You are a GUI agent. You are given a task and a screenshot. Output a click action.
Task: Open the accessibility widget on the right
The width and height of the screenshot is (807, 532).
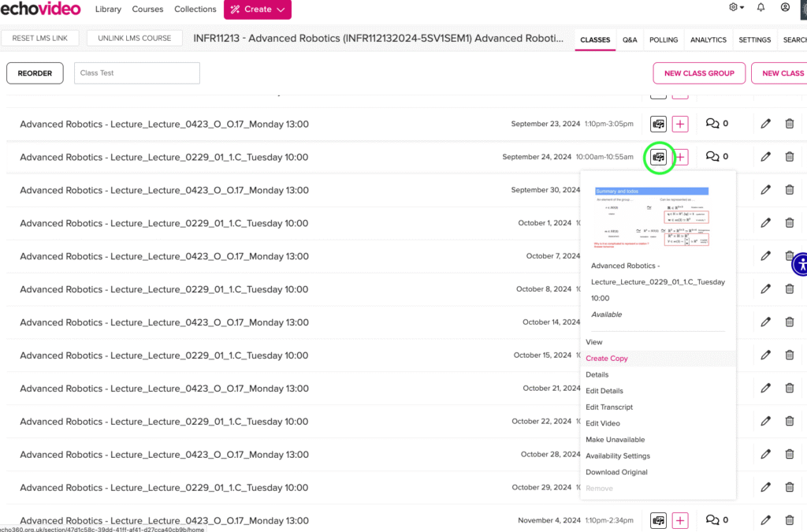pyautogui.click(x=800, y=264)
